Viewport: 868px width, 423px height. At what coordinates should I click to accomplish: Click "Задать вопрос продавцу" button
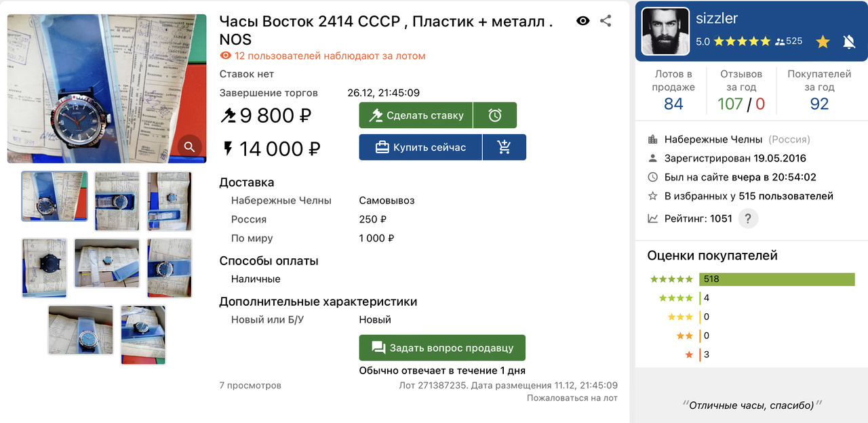(442, 348)
